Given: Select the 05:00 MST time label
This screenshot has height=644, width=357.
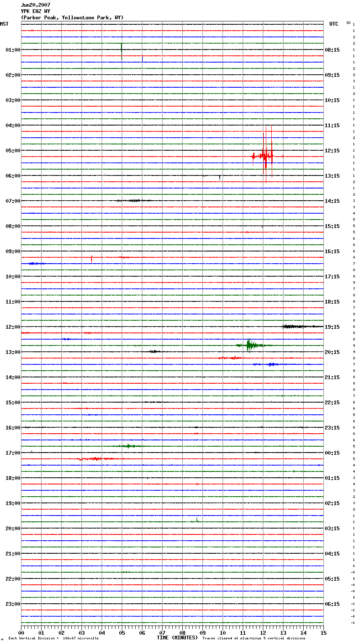Looking at the screenshot, I should coord(13,151).
